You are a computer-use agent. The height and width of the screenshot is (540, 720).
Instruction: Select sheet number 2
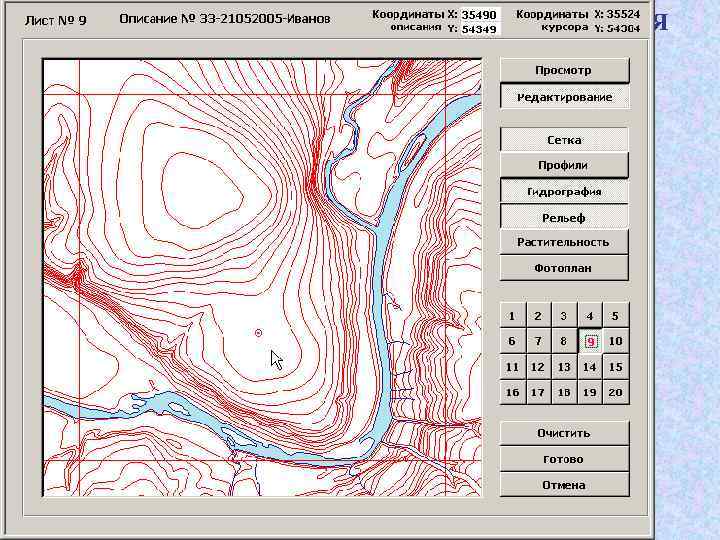point(538,316)
